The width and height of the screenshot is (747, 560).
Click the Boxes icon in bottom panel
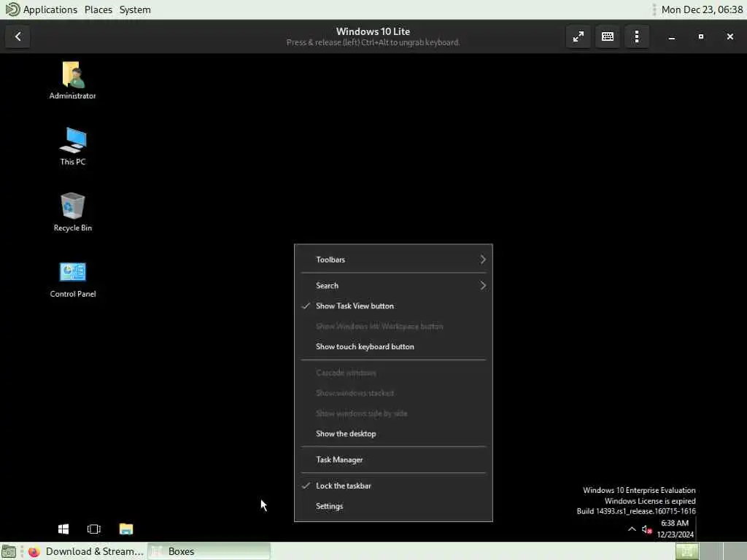(157, 551)
